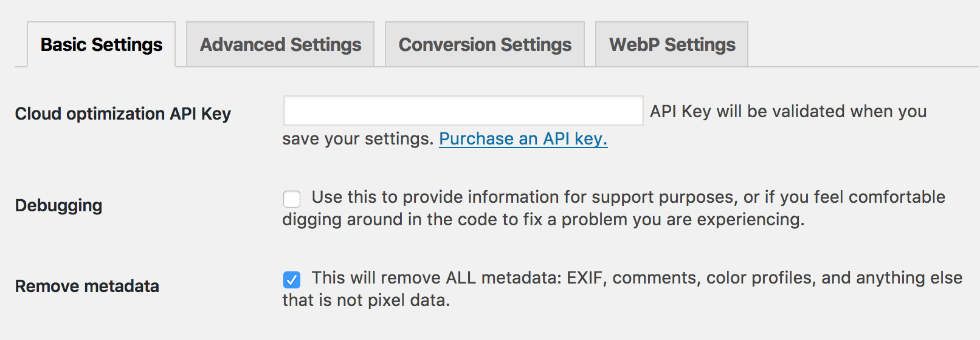This screenshot has height=340, width=980.
Task: Click the Debugging setting label
Action: 58,206
